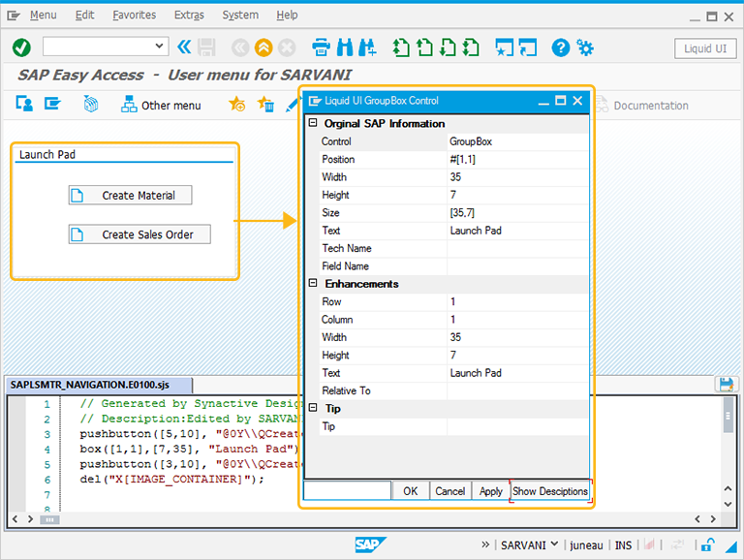Collapse the Orginal SAP Information section

click(x=313, y=122)
